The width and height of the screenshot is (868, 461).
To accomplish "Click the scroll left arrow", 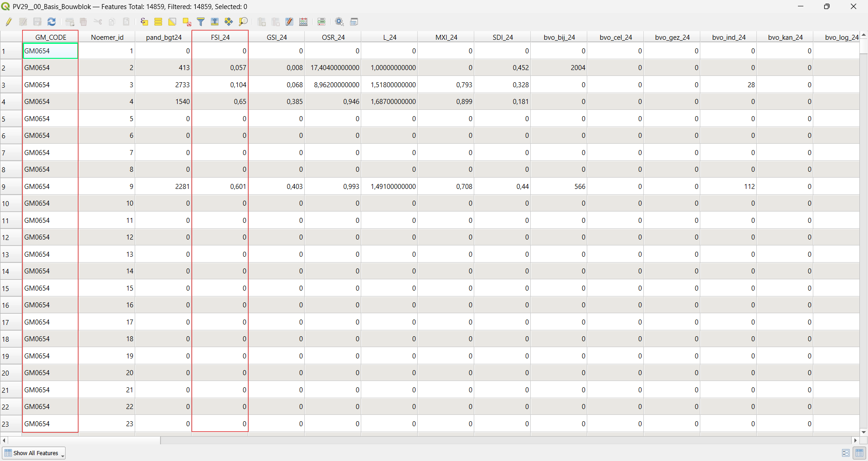I will (x=4, y=440).
